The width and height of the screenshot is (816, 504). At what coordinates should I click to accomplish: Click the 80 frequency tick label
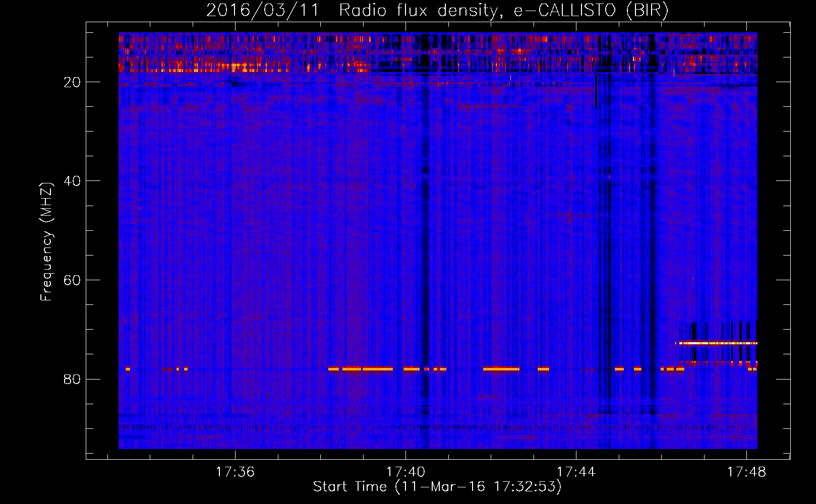tap(72, 379)
